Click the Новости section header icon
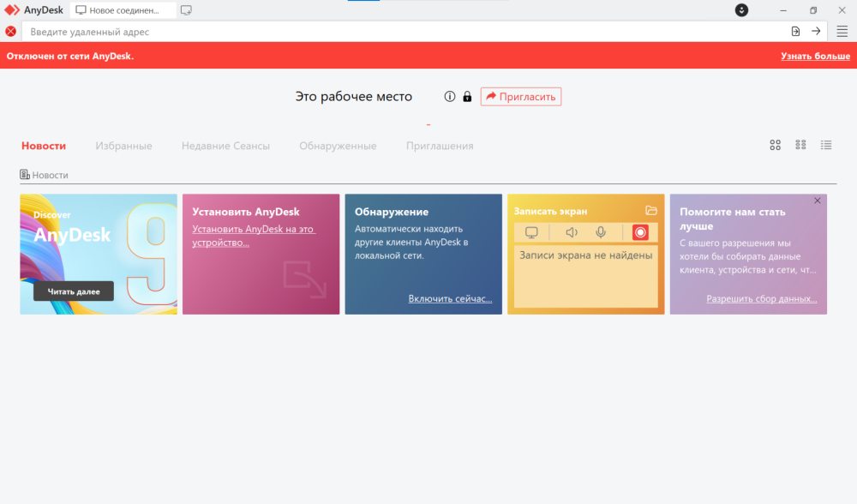This screenshot has height=504, width=857. tap(25, 174)
